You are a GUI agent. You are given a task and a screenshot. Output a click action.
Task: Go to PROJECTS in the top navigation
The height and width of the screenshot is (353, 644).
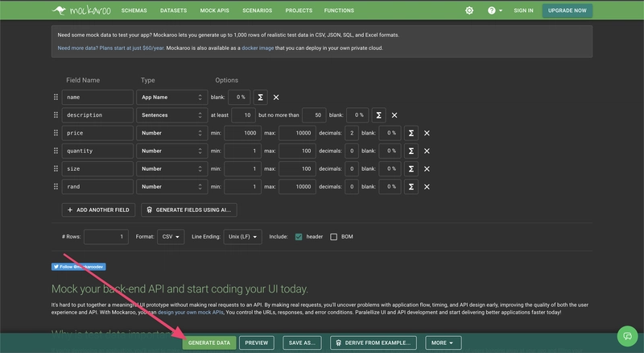click(299, 10)
